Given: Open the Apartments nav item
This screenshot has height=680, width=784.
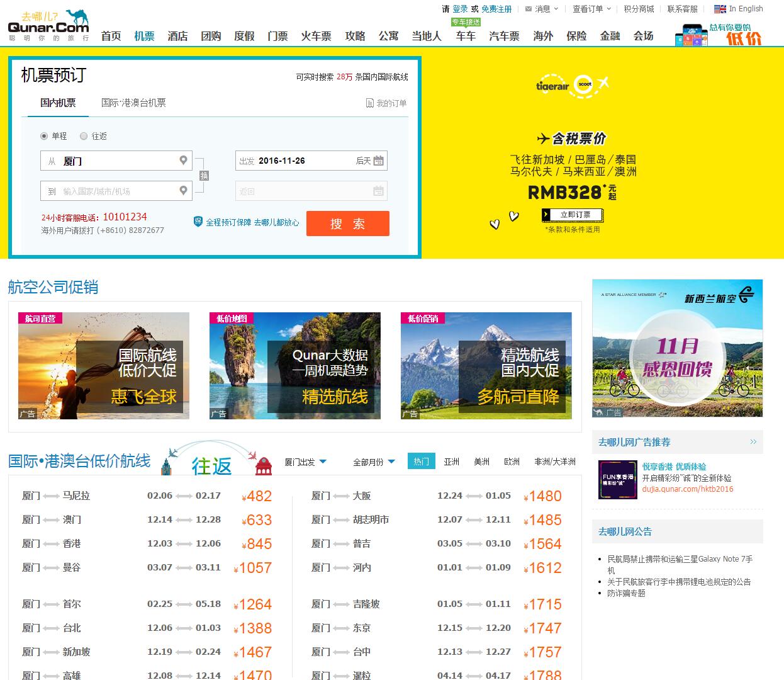Looking at the screenshot, I should pyautogui.click(x=388, y=37).
